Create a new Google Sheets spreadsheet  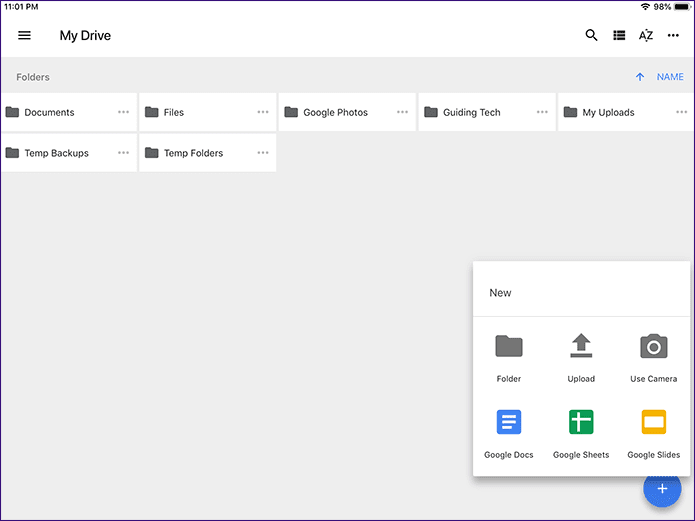581,434
